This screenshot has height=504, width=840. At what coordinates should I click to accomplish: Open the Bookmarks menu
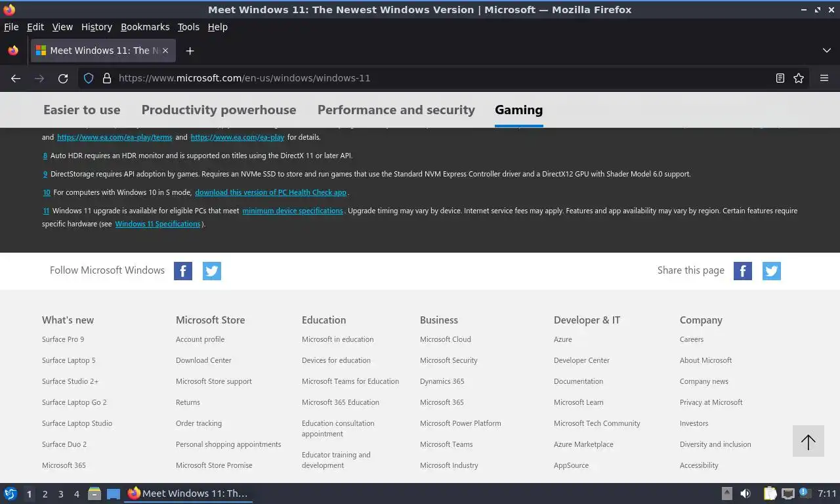coord(145,27)
